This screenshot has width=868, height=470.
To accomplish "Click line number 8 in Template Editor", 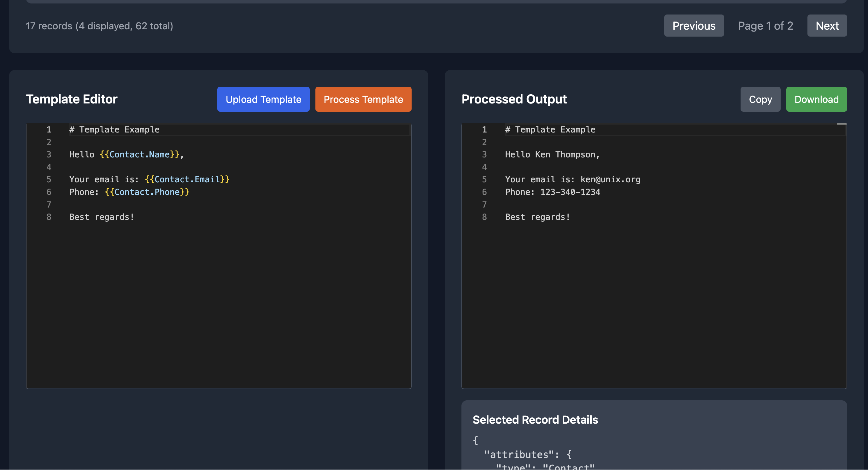I will coord(49,217).
